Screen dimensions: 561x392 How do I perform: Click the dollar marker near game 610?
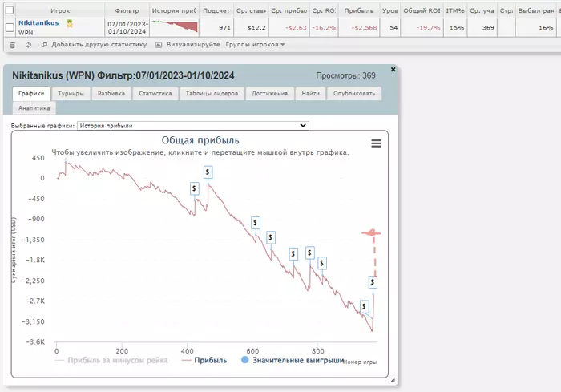coord(256,223)
